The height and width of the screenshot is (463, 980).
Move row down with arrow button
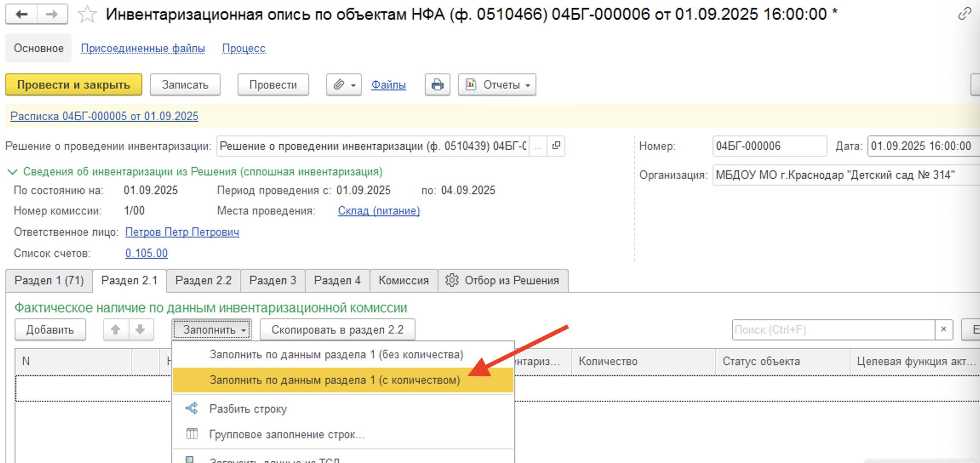(x=140, y=330)
